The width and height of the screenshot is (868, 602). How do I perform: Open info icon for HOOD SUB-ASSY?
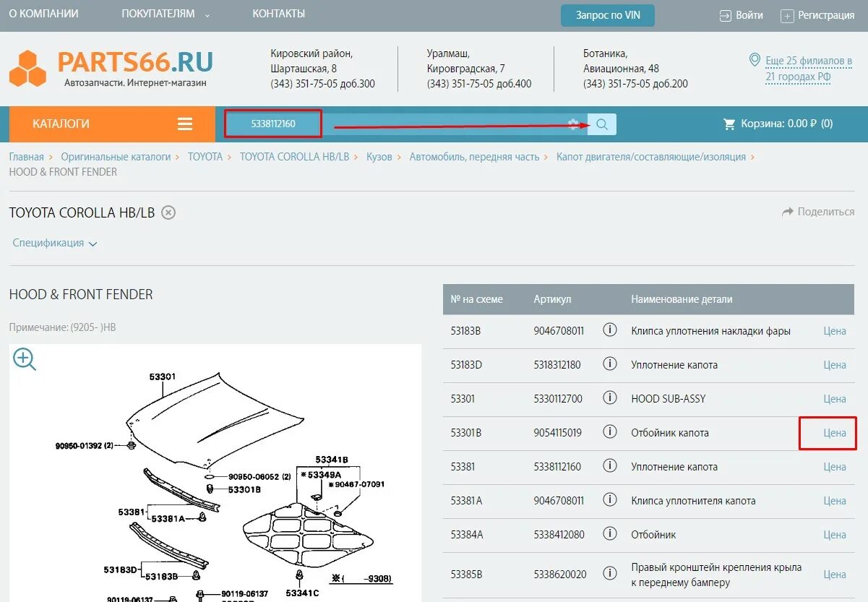click(610, 398)
